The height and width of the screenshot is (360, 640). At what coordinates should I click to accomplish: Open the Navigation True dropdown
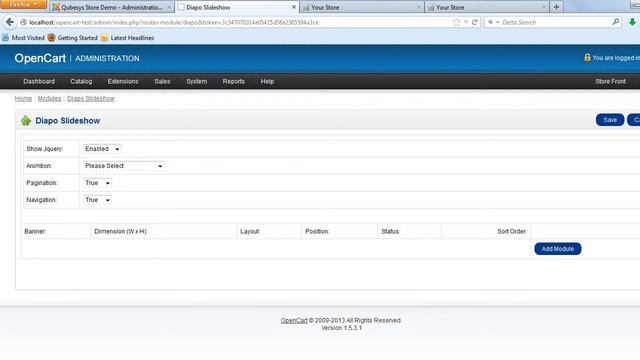coord(97,200)
